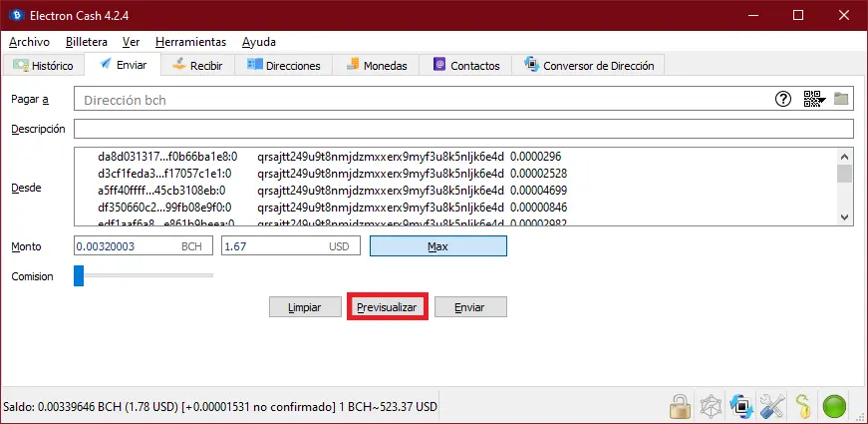
Task: Open the Ayuda menu
Action: click(259, 42)
